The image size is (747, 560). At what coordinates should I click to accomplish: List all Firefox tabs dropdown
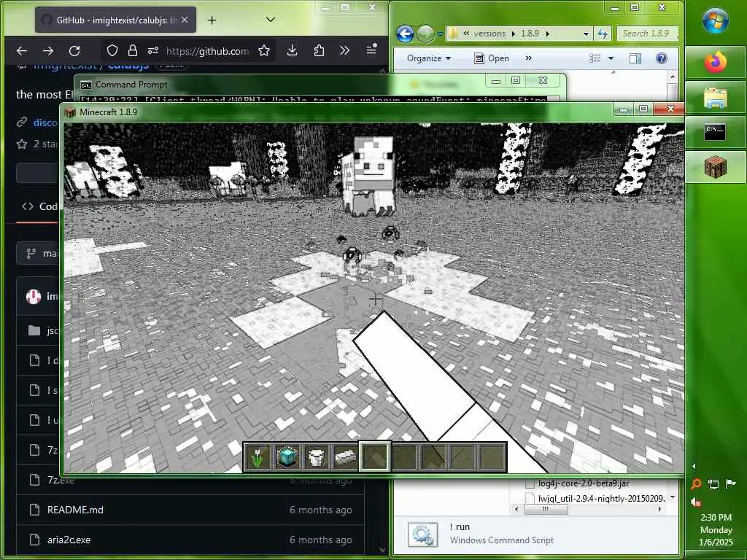tap(271, 20)
